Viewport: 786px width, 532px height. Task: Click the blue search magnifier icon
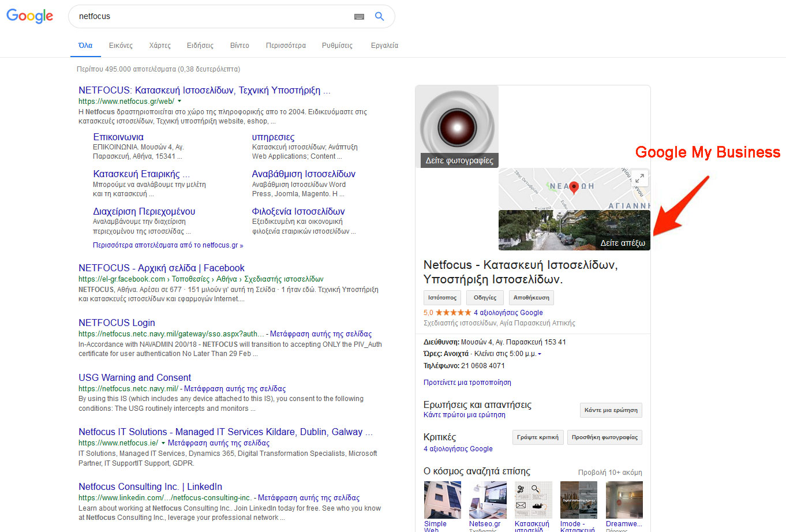point(379,16)
